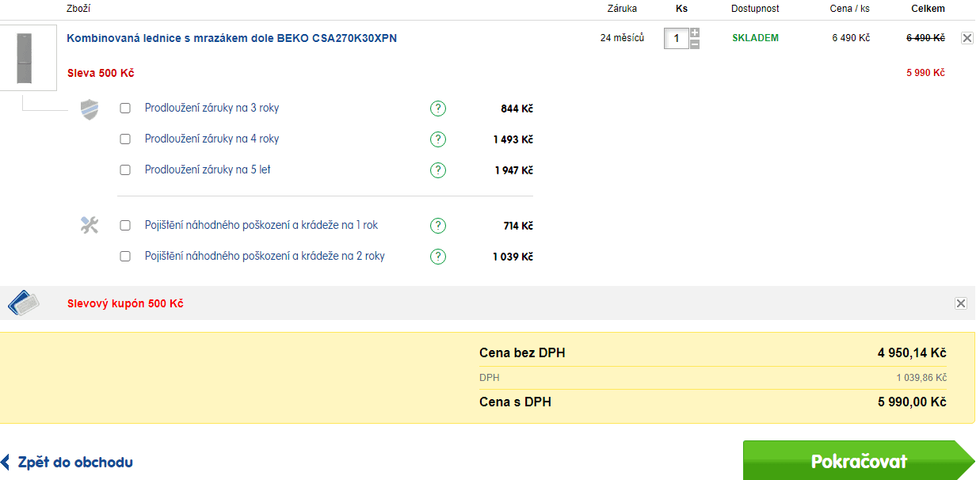Open help for 2-year damage insurance
This screenshot has width=980, height=480.
[438, 257]
